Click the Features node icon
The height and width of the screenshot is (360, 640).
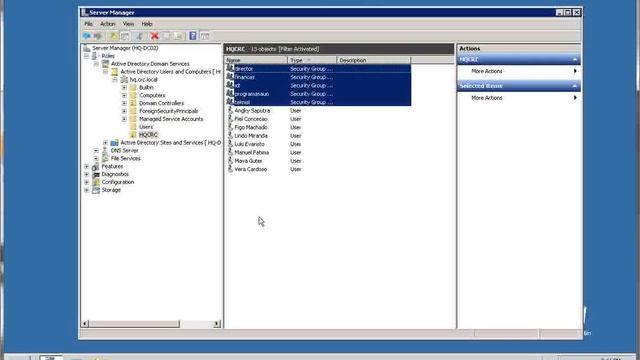pos(96,167)
